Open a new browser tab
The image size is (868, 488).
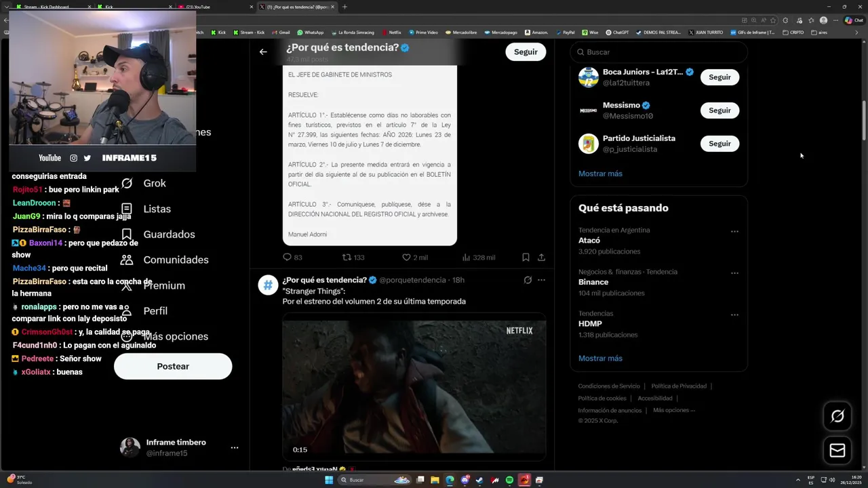344,7
